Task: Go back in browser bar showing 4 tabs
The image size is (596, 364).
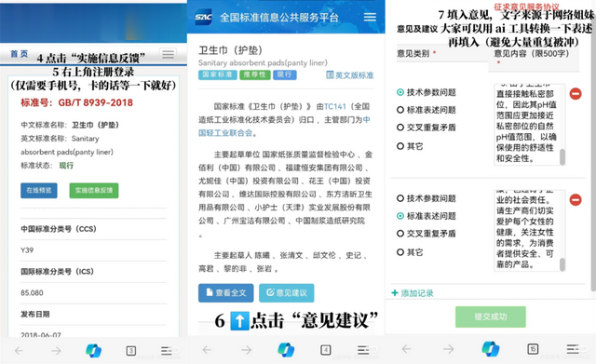Action: [x=207, y=349]
